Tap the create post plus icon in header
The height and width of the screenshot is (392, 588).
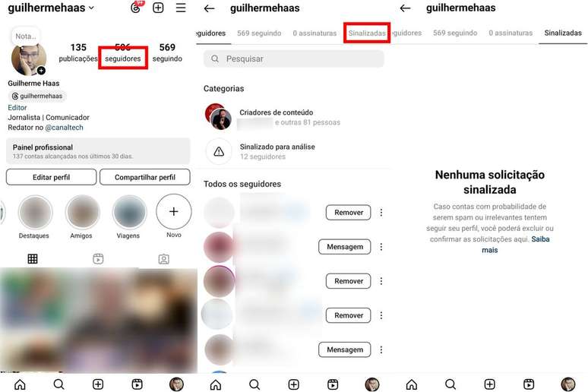158,8
